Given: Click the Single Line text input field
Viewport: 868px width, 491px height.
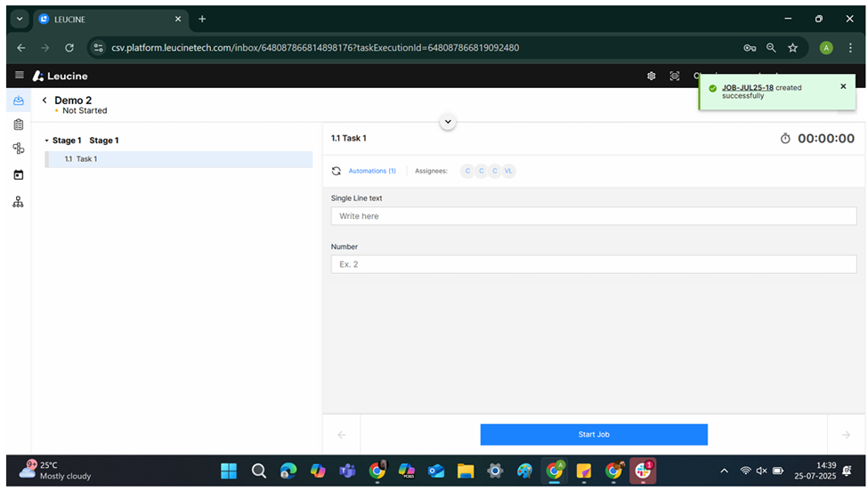Looking at the screenshot, I should pyautogui.click(x=593, y=216).
